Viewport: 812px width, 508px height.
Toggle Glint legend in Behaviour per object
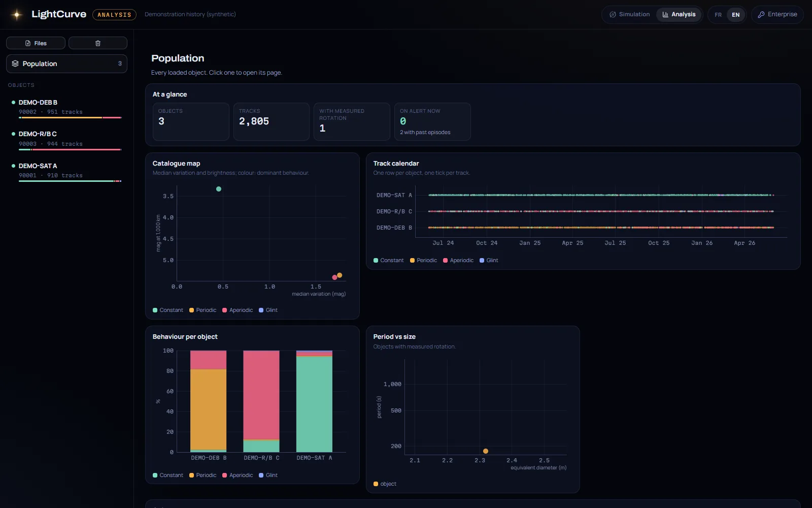click(268, 475)
